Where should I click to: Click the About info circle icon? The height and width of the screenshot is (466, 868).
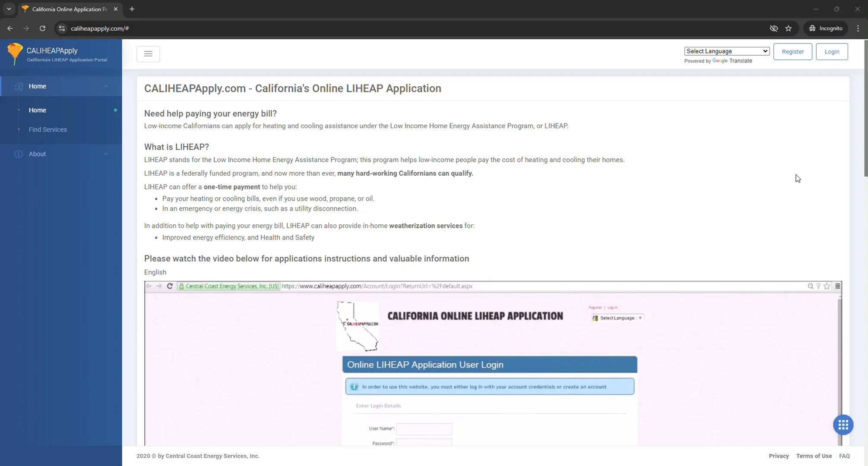pos(18,154)
